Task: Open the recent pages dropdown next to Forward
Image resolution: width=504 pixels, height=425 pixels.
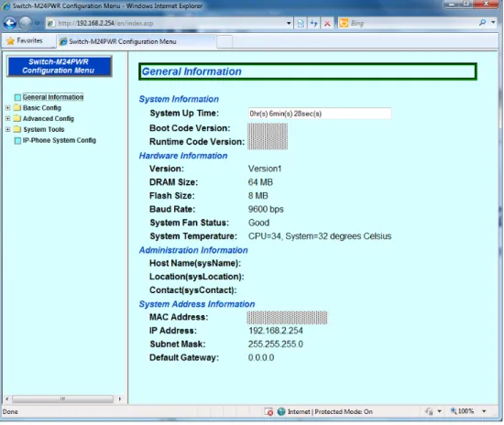Action: pyautogui.click(x=38, y=23)
